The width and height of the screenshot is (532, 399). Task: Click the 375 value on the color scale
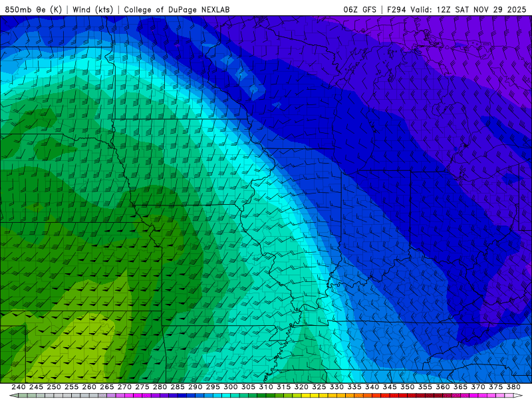click(495, 387)
